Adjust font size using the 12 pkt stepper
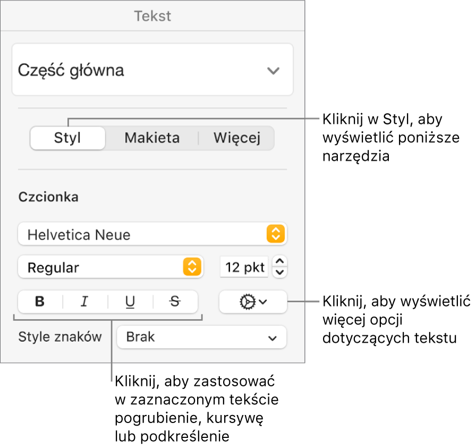476x448 pixels. point(280,267)
